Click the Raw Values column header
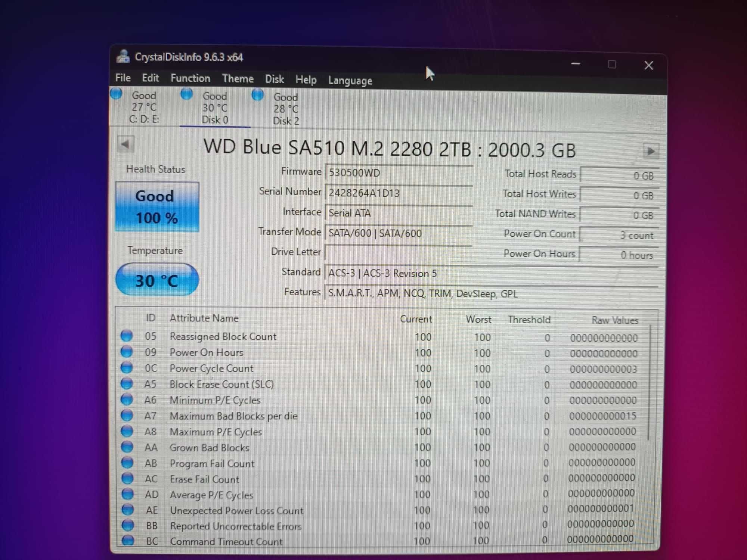Viewport: 747px width, 560px height. (x=615, y=320)
